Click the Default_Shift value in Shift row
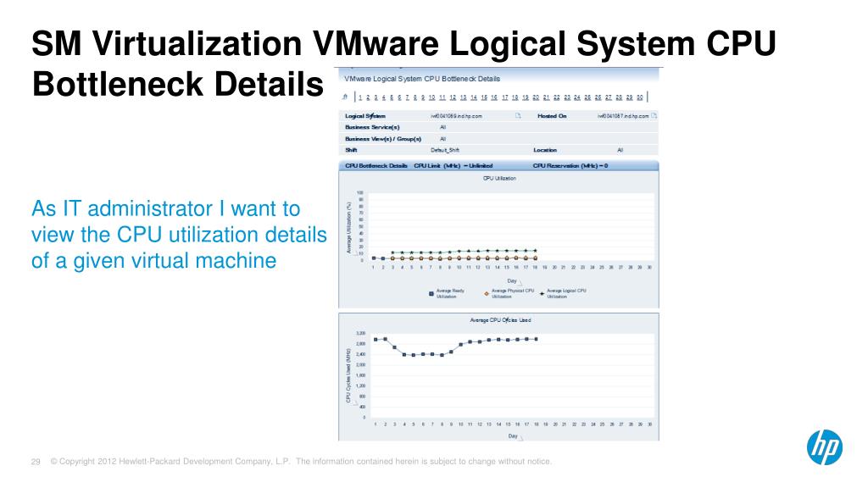The image size is (868, 488). point(445,150)
